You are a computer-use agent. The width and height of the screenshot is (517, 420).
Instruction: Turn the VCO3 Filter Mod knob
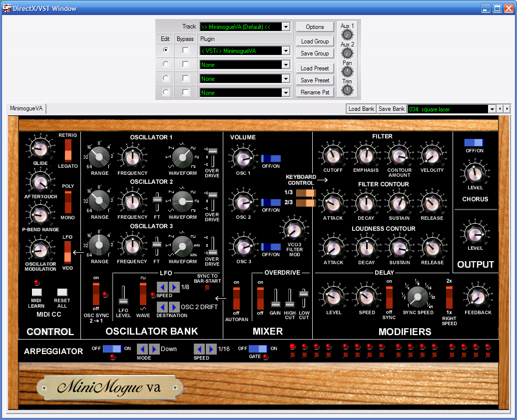click(294, 230)
